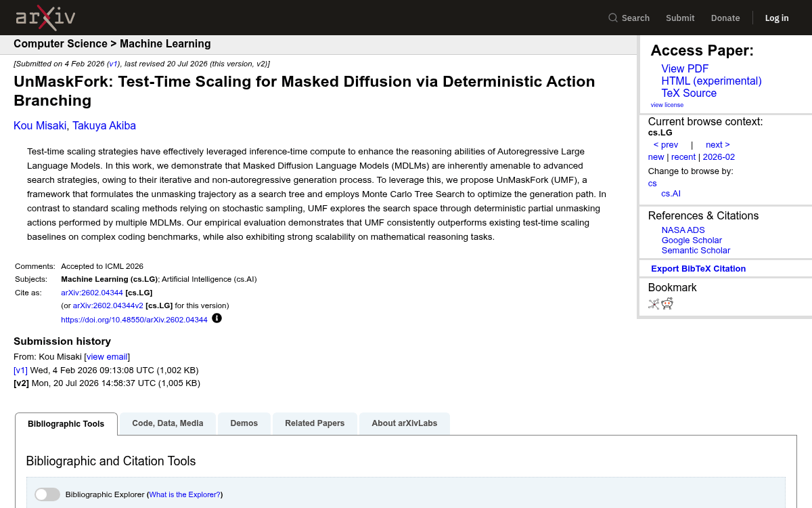
Task: Open author Takuya Akiba
Action: pyautogui.click(x=104, y=126)
